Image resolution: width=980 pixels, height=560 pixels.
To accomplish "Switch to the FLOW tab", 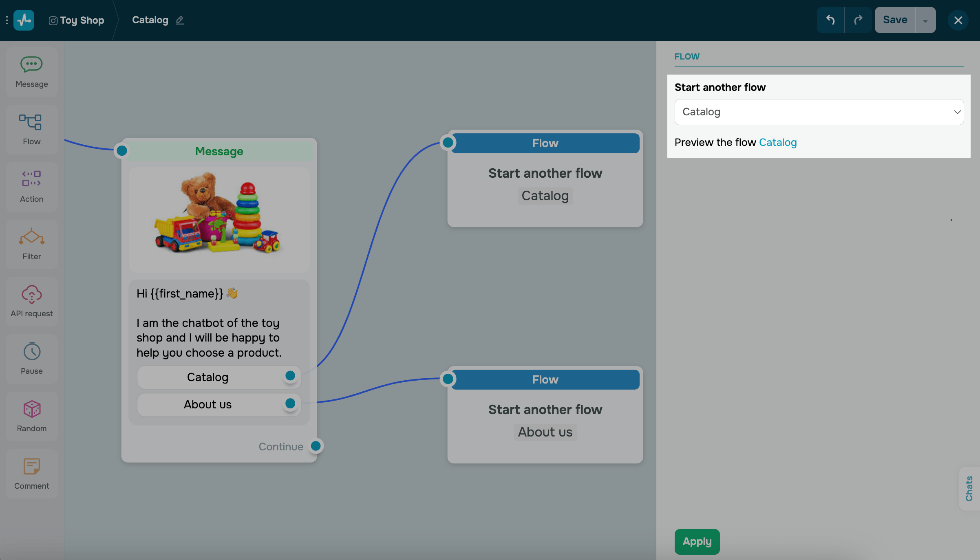I will click(687, 57).
